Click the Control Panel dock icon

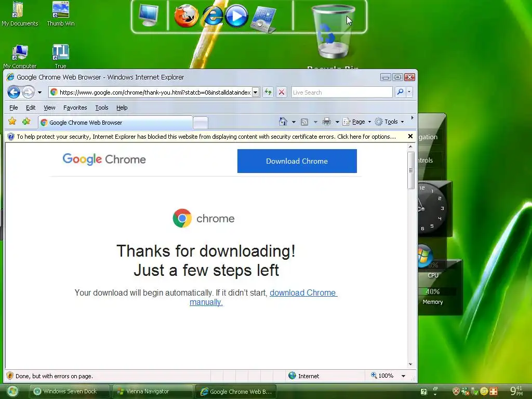click(x=263, y=19)
